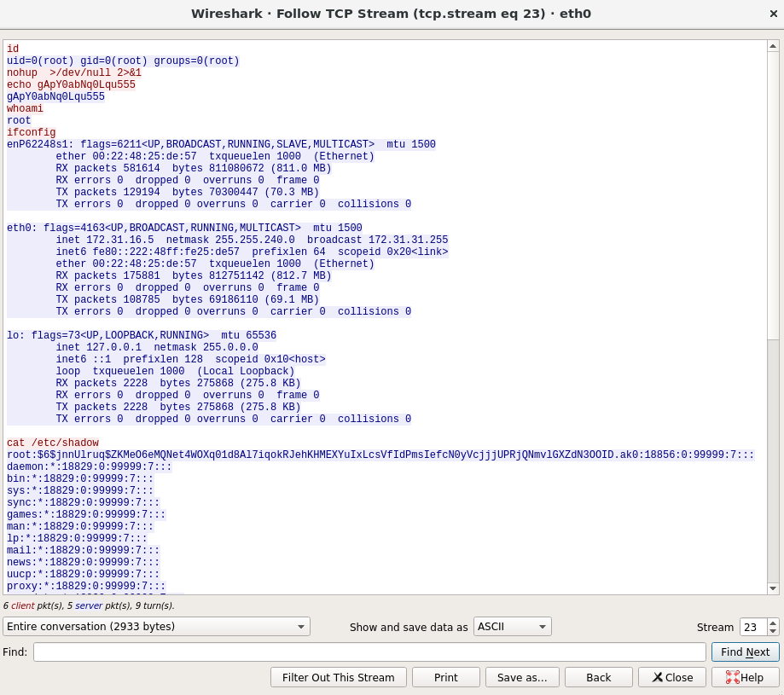Click the '6 client pkt(s), 5 server pkt(s)' status text
Screen dimensions: 784x695
pyautogui.click(x=89, y=605)
